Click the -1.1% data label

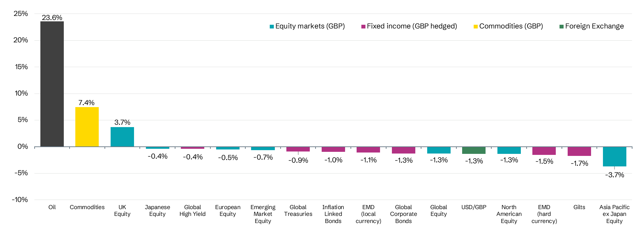(368, 160)
